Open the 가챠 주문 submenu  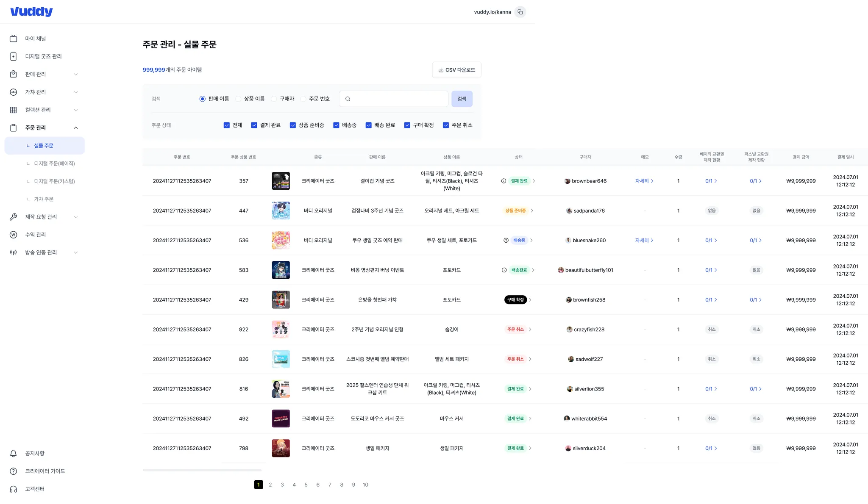coord(45,199)
